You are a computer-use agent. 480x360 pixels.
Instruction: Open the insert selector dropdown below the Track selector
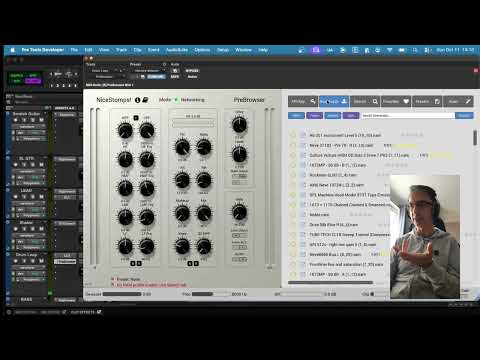[x=107, y=77]
